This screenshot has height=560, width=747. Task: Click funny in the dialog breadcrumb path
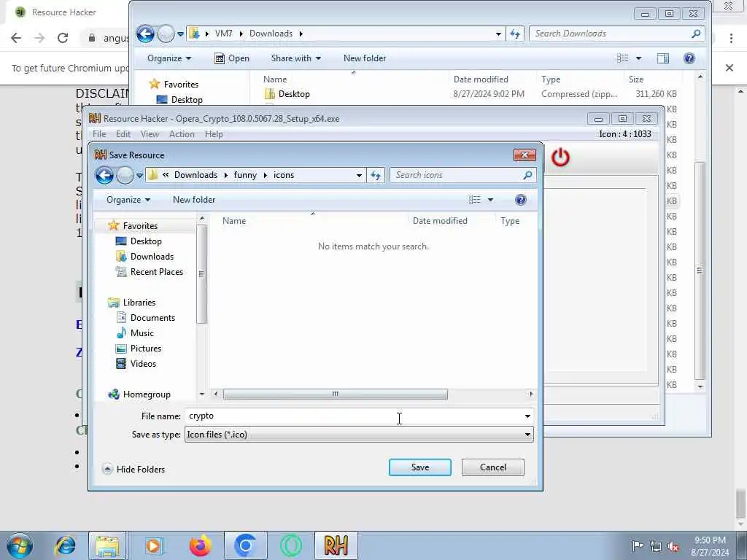tap(245, 175)
